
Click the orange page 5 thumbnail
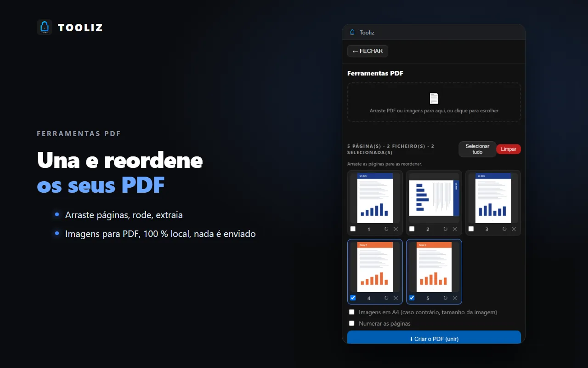point(434,267)
